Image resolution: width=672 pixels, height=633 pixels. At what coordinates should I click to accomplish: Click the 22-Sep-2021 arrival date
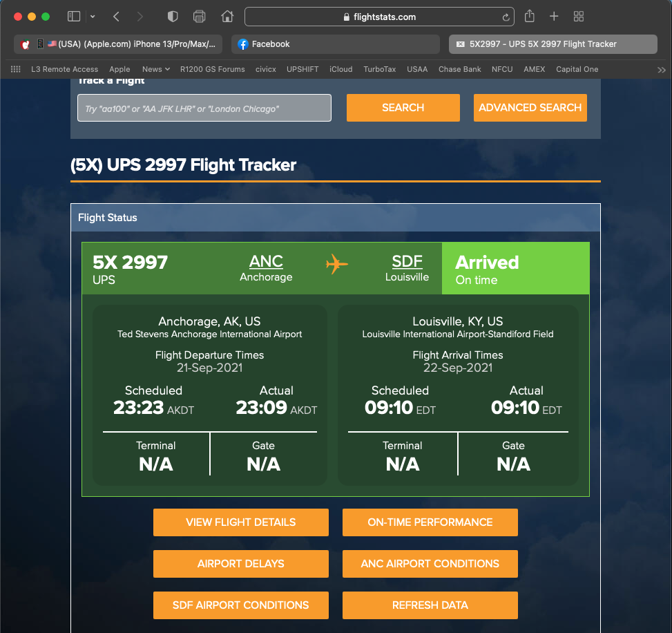pyautogui.click(x=458, y=368)
